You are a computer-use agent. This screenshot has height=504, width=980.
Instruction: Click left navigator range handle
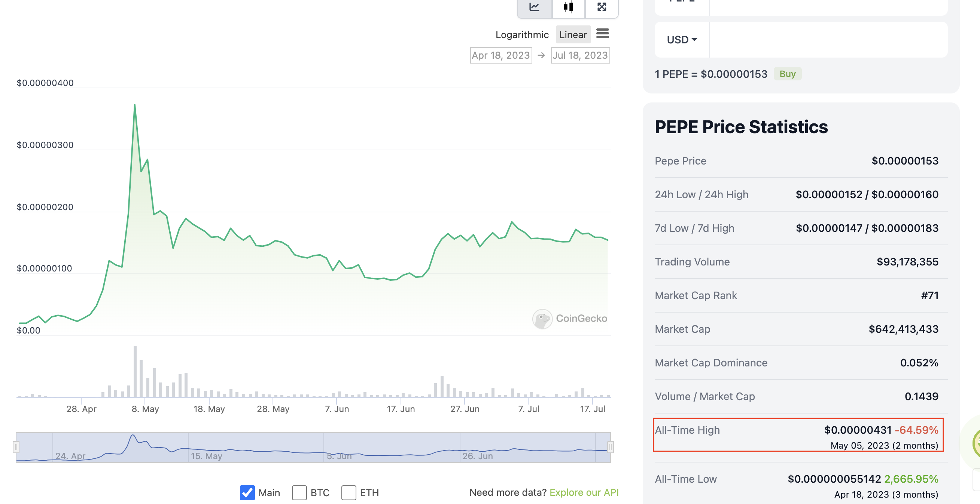point(16,447)
